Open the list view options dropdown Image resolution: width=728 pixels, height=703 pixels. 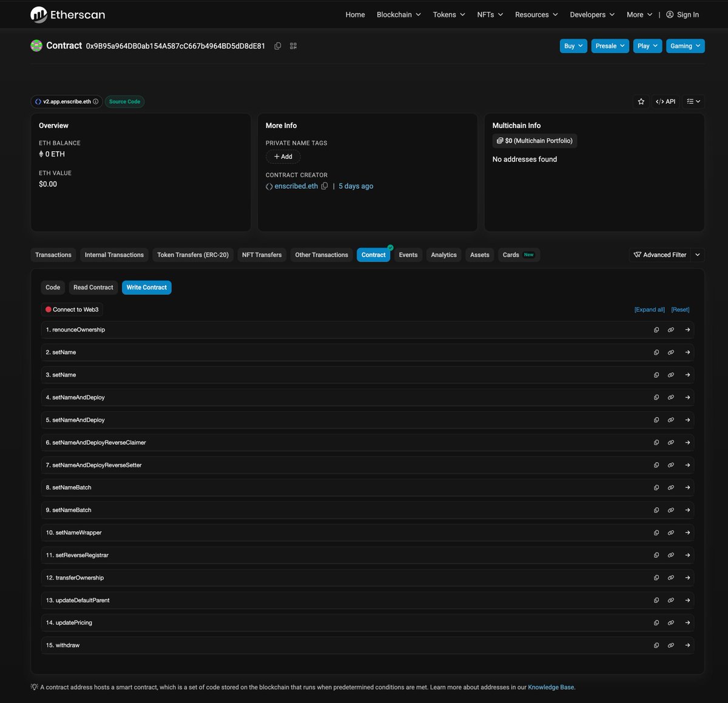(693, 101)
